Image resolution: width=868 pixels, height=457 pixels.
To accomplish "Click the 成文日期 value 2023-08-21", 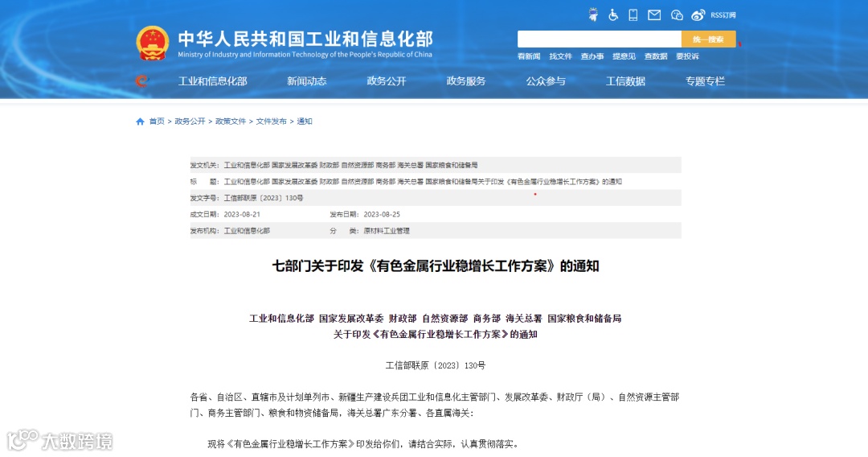I will [x=242, y=214].
